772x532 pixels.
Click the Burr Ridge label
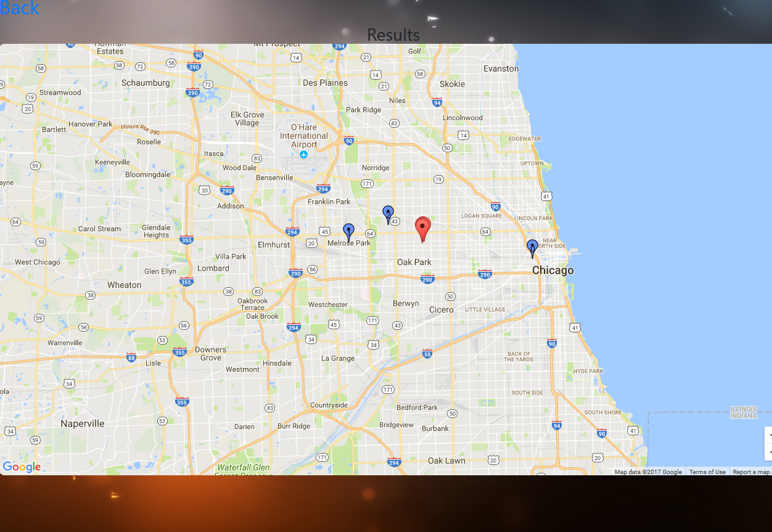[294, 426]
